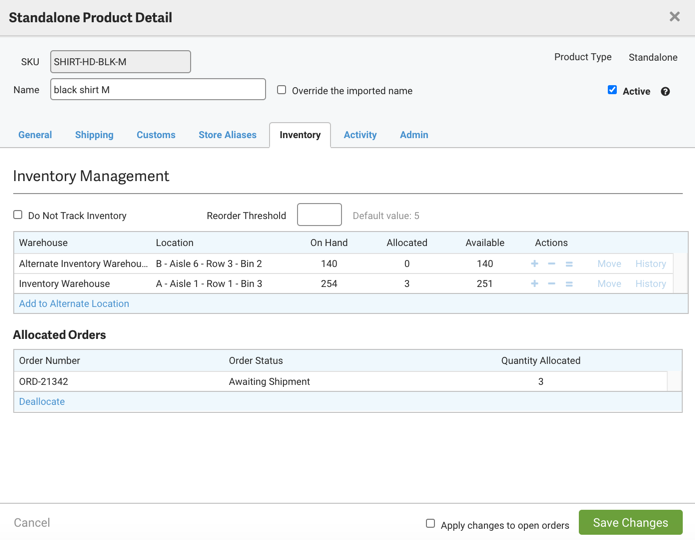Click the Reorder Threshold input field
This screenshot has height=540, width=695.
[x=319, y=215]
